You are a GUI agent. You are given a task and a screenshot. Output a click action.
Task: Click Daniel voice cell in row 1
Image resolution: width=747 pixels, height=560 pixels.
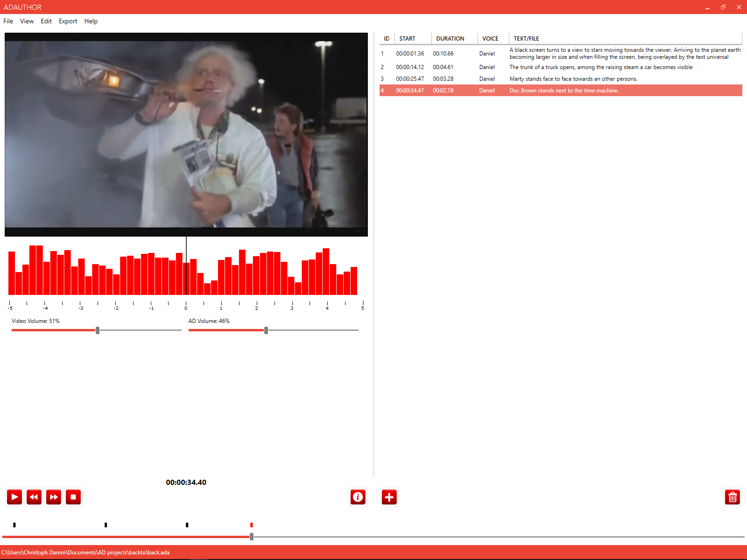pos(487,54)
